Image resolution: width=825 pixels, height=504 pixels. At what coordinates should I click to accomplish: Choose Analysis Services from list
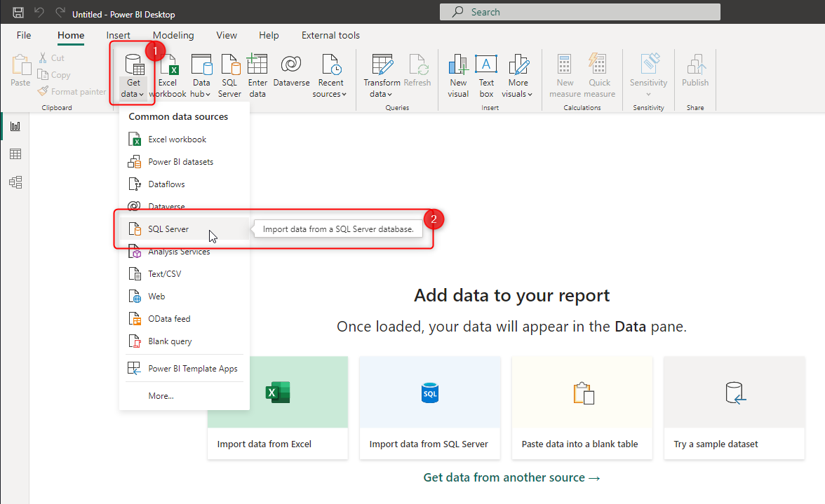(184, 252)
